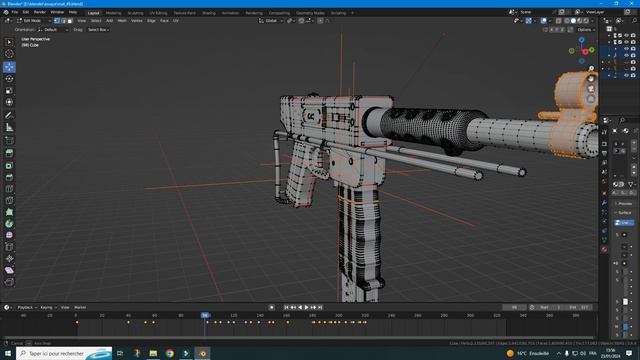Screen dimensions: 640x360
Task: Click the current frame playhead marker
Action: [x=205, y=315]
